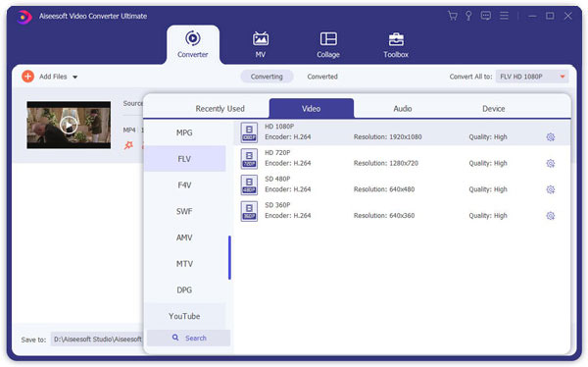This screenshot has width=588, height=367.
Task: Click the key registration icon
Action: click(x=468, y=16)
